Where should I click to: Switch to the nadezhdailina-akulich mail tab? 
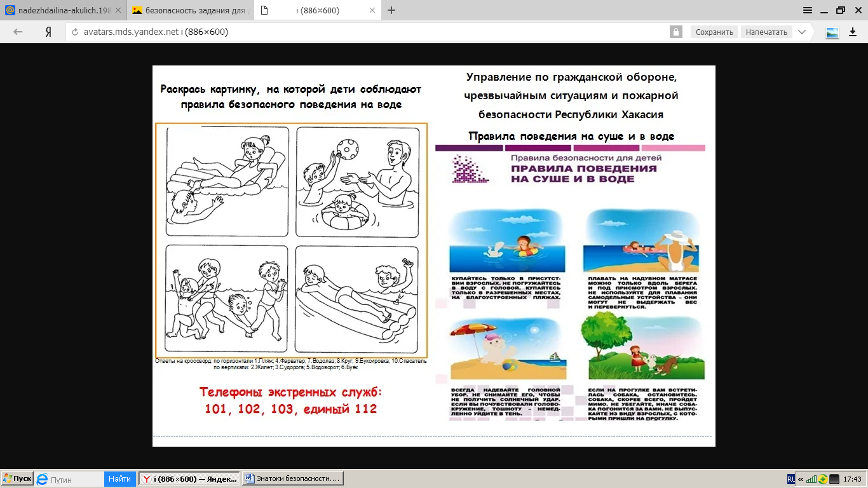[x=62, y=11]
